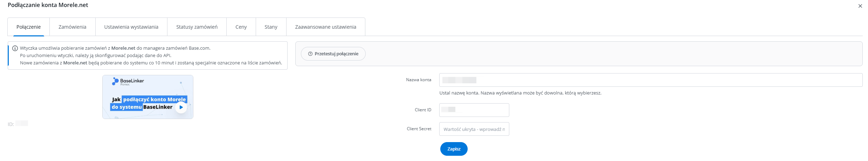Click the Client Secret input field

[x=474, y=129]
